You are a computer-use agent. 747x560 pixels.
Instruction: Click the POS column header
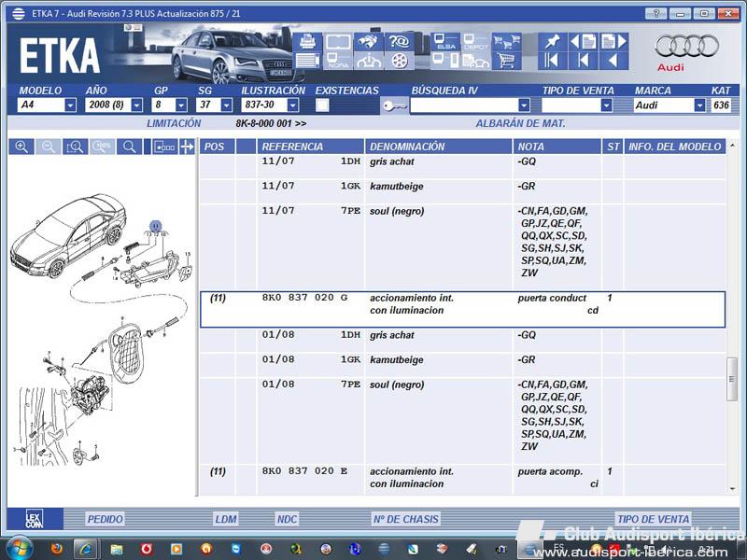(x=218, y=147)
